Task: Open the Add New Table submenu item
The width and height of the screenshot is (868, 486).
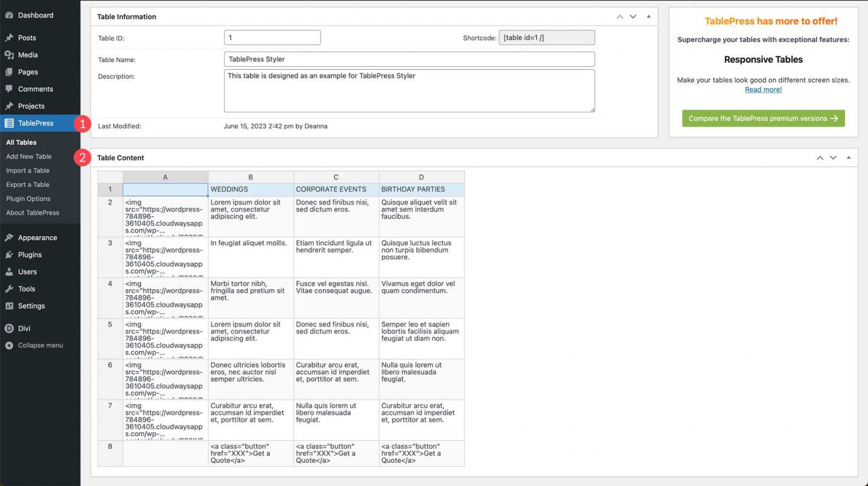Action: [29, 157]
